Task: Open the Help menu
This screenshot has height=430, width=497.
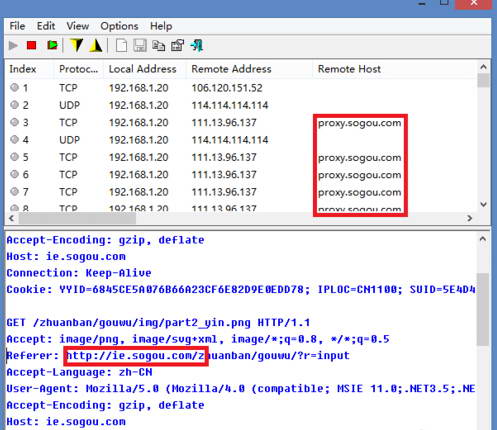Action: click(x=161, y=26)
